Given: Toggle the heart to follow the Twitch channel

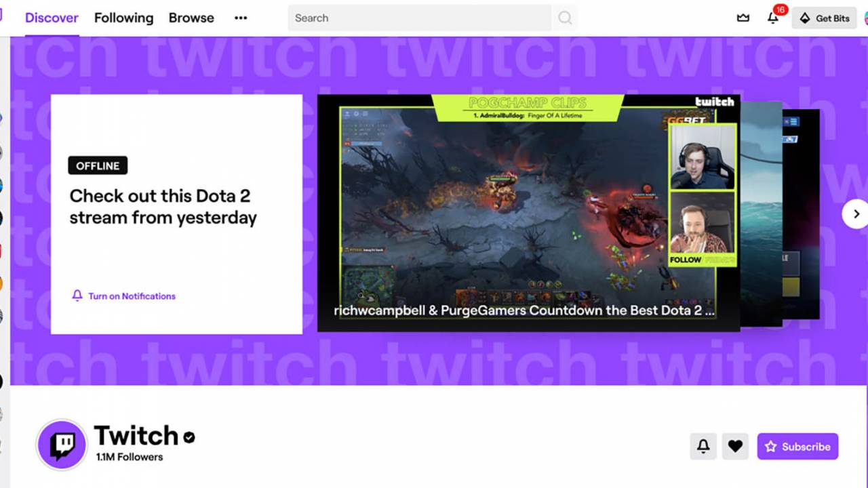Looking at the screenshot, I should [x=735, y=446].
